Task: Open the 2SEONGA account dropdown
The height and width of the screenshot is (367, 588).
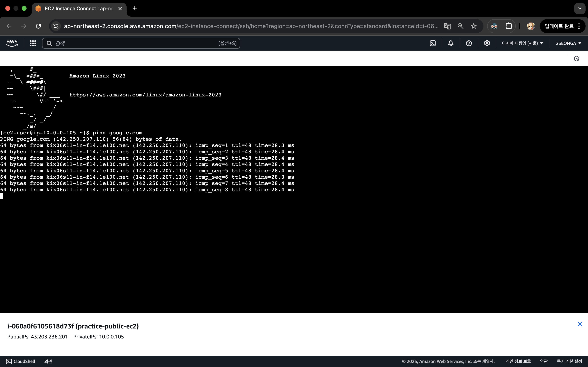Action: point(568,43)
